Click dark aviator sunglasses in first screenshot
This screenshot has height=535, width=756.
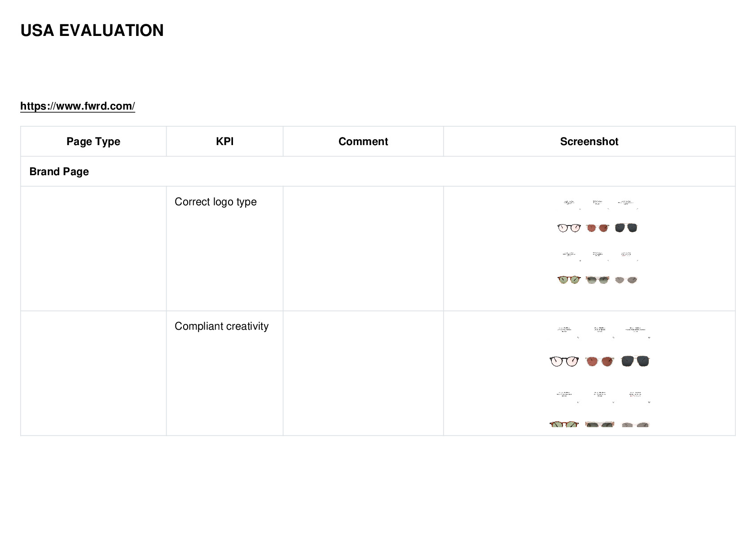click(x=626, y=228)
